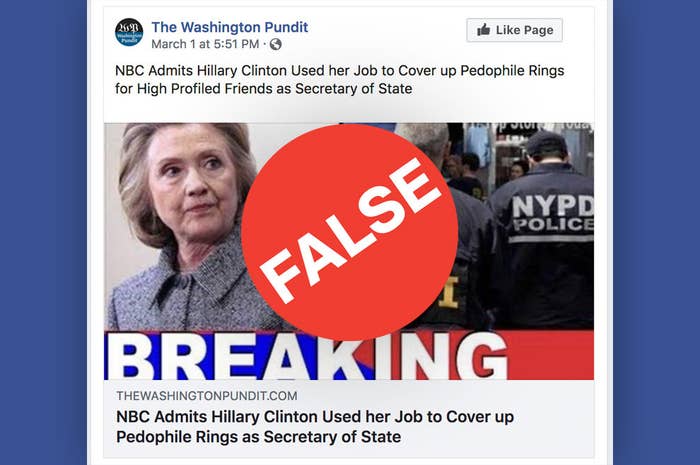Image resolution: width=700 pixels, height=465 pixels.
Task: Click the blue page margin left of post
Action: pos(43,232)
